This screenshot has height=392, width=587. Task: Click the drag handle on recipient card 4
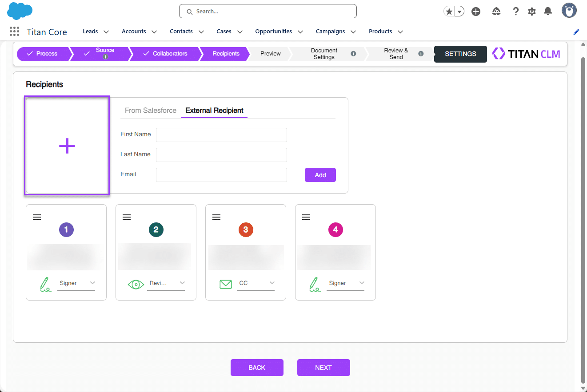(x=306, y=217)
